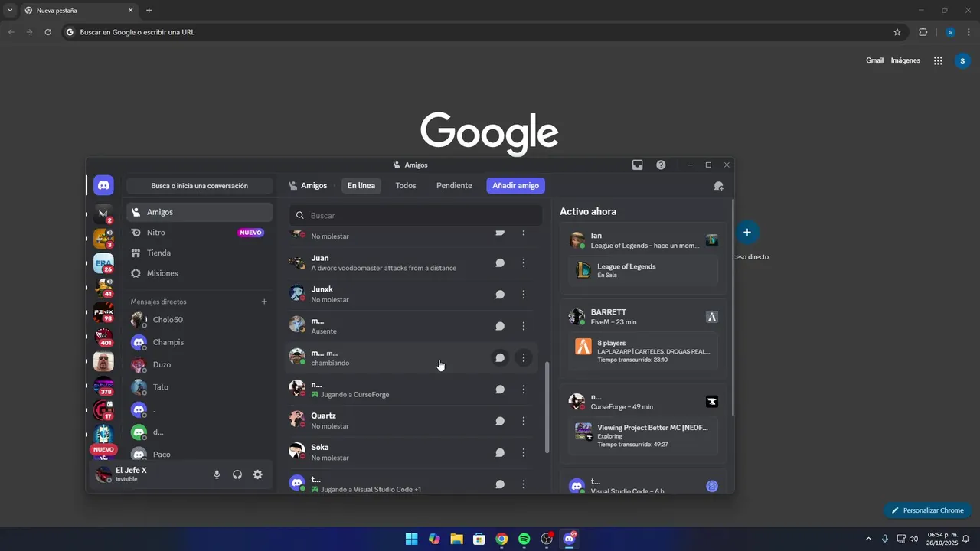Open the server with the 378 badge
The height and width of the screenshot is (551, 980).
[103, 386]
